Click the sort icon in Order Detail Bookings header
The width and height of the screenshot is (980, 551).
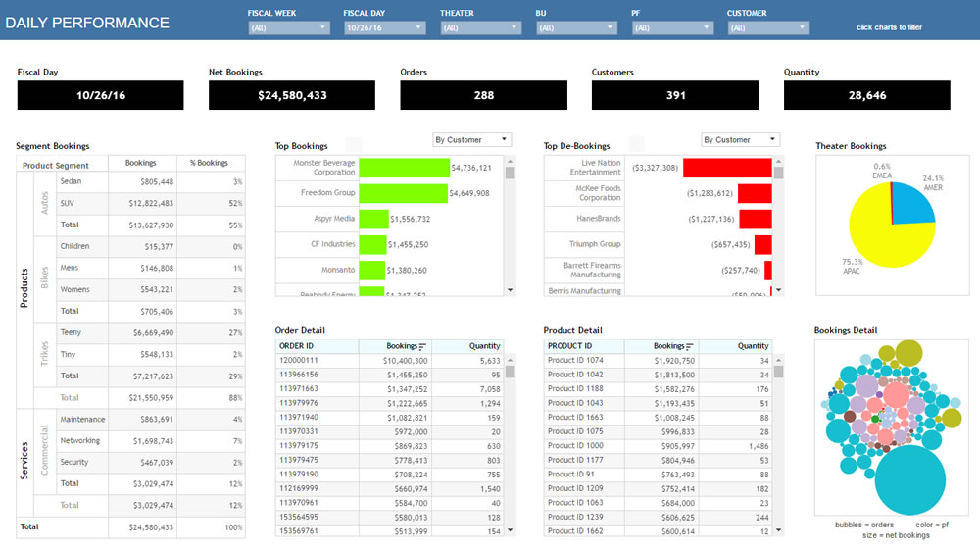(x=422, y=346)
